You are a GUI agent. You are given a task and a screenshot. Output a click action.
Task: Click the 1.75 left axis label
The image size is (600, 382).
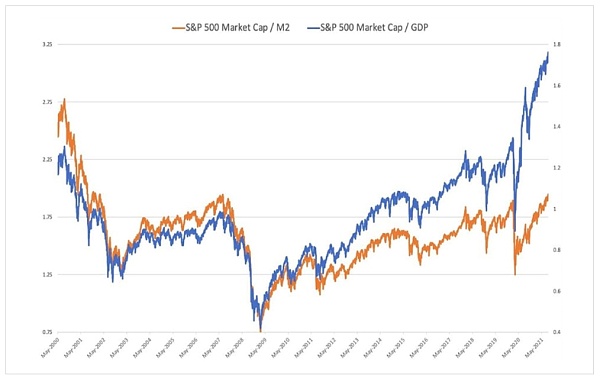tap(47, 217)
